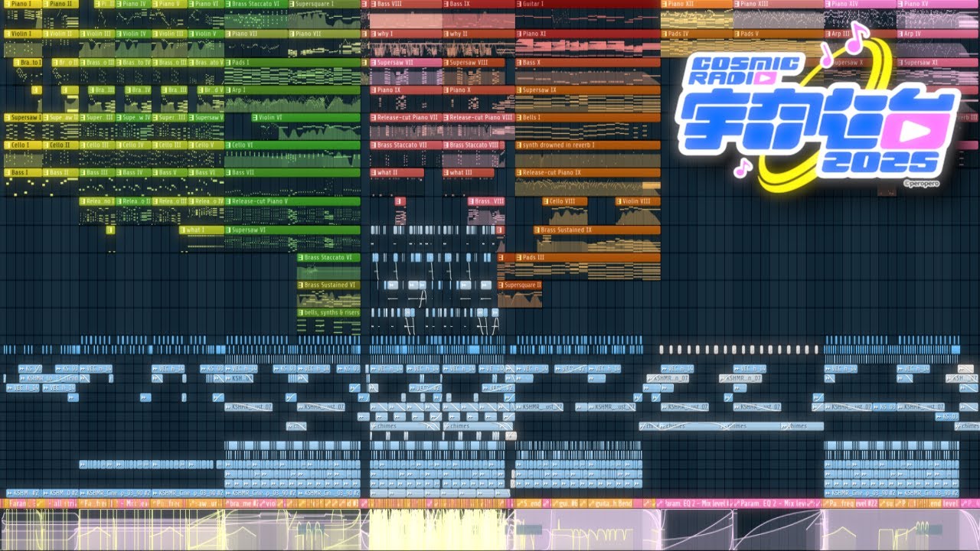This screenshot has height=551, width=980.
Task: Select the Violin V pattern clip
Action: [x=205, y=34]
